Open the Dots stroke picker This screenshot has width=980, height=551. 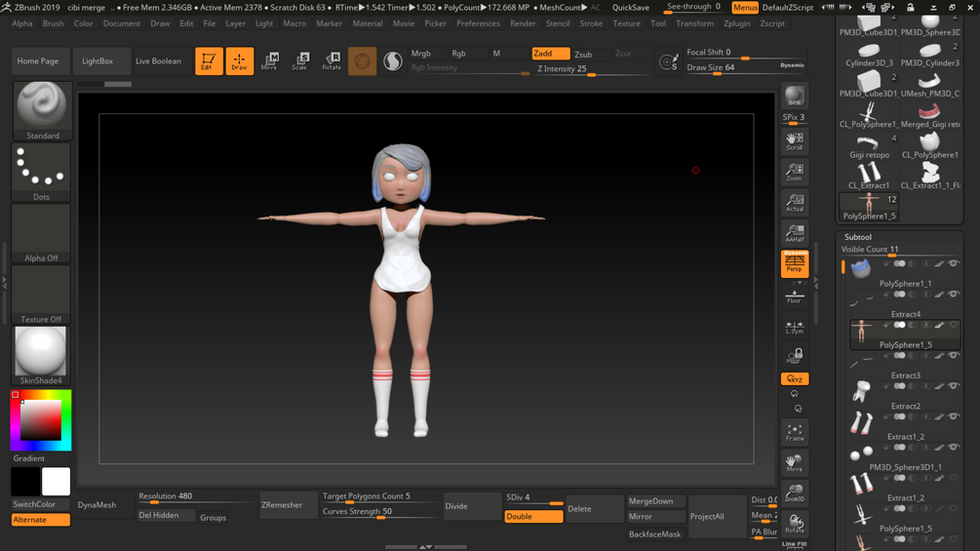point(41,173)
